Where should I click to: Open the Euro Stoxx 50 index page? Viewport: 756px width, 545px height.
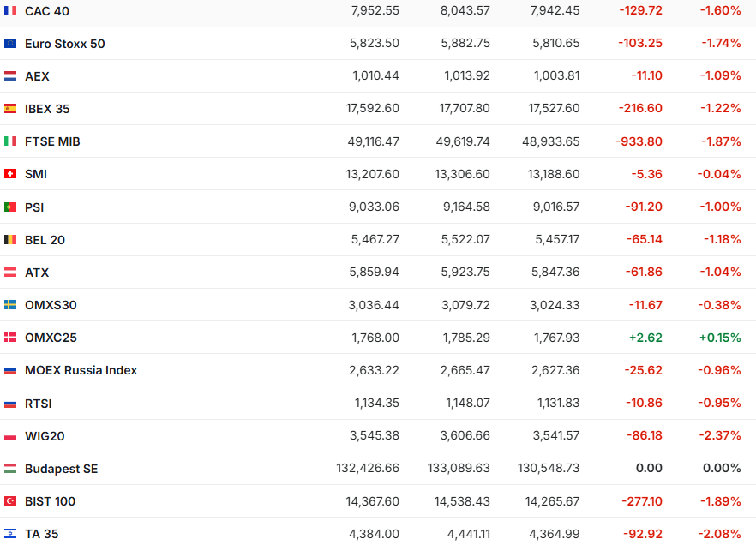click(64, 44)
